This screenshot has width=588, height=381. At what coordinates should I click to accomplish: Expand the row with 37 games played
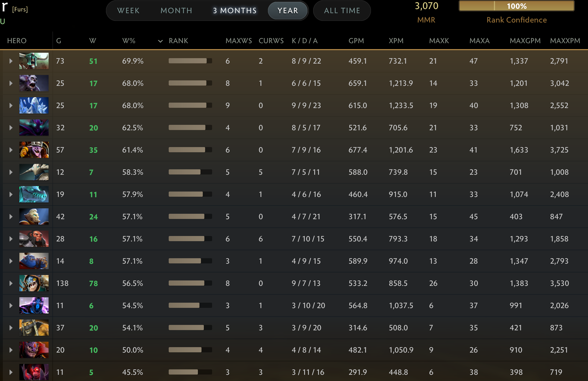(11, 328)
